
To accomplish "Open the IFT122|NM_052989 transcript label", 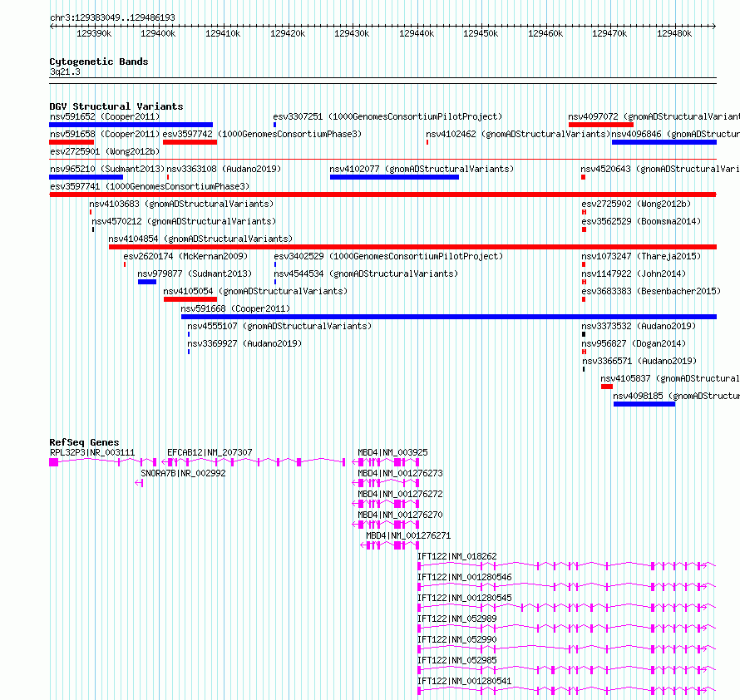I will click(457, 619).
